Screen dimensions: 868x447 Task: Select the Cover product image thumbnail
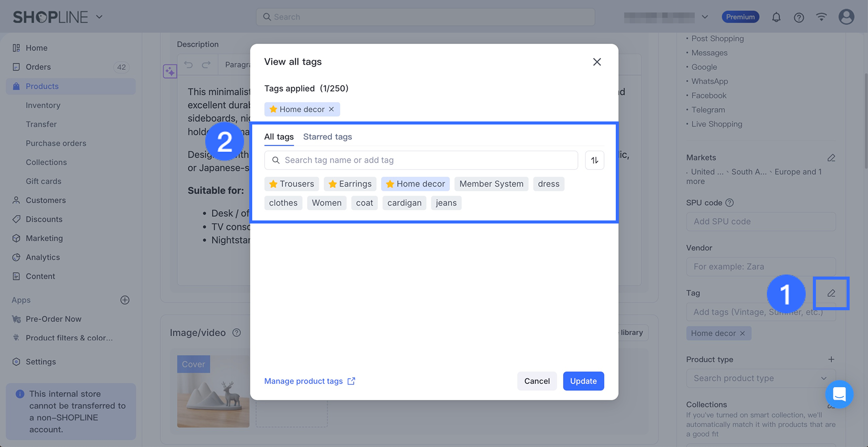(213, 391)
